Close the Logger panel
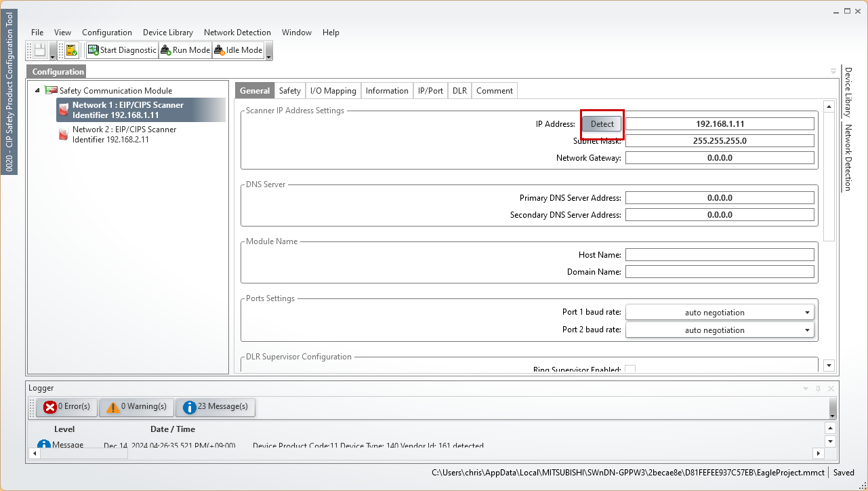 click(831, 389)
